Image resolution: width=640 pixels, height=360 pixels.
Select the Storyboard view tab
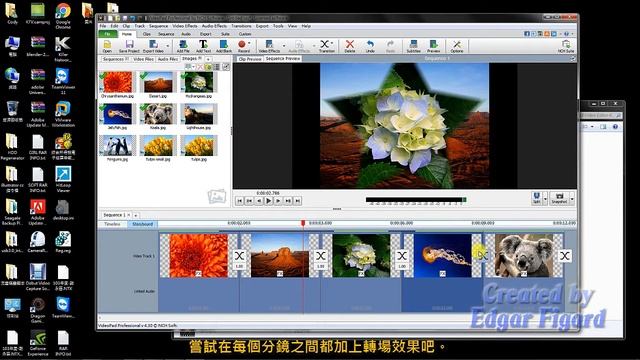tap(142, 224)
